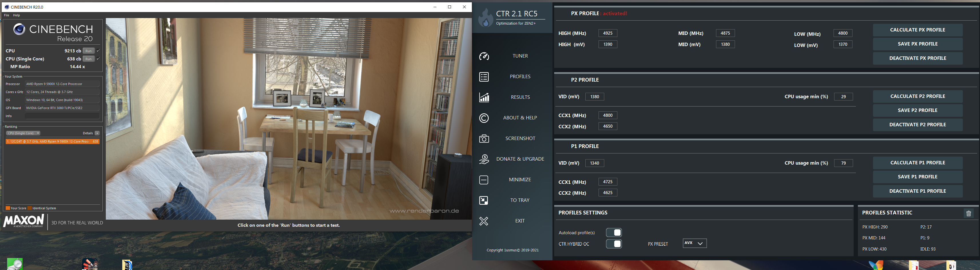This screenshot has height=270, width=980.
Task: Toggle the CPU (Single Core) test checkmark
Action: coord(98,59)
